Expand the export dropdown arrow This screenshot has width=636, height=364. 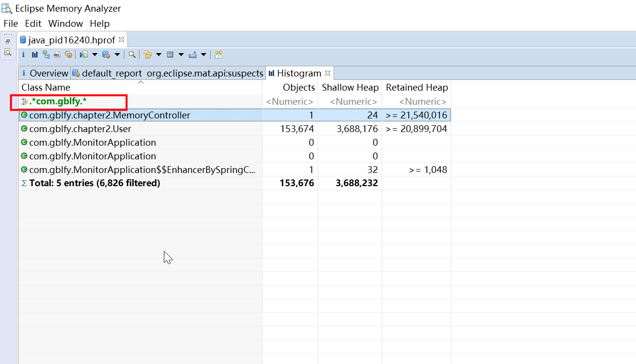203,55
